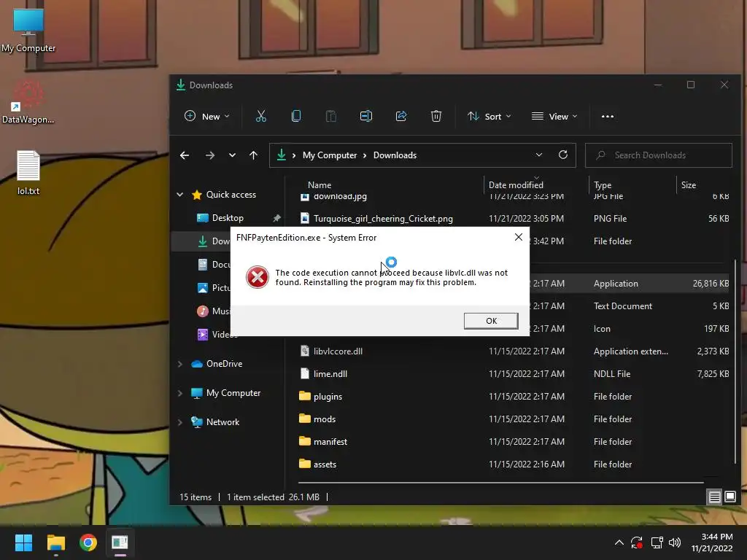Open the See more ellipsis menu
The image size is (747, 560).
pos(608,116)
